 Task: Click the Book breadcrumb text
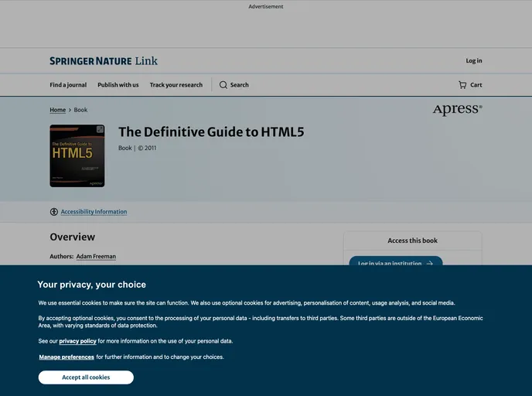80,110
